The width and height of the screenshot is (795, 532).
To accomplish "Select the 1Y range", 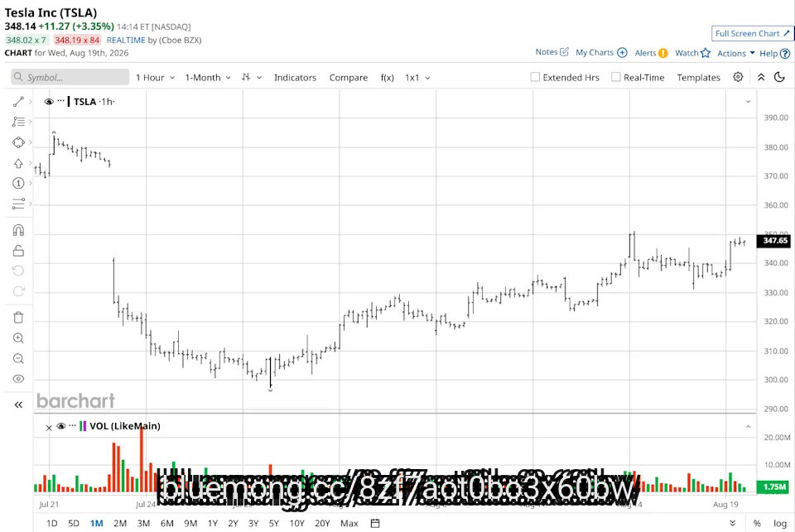I will pos(213,524).
